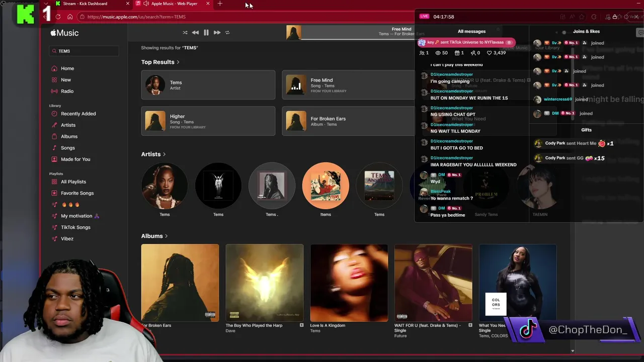644x362 pixels.
Task: Open Love Is a Kingdom album
Action: coord(349,283)
